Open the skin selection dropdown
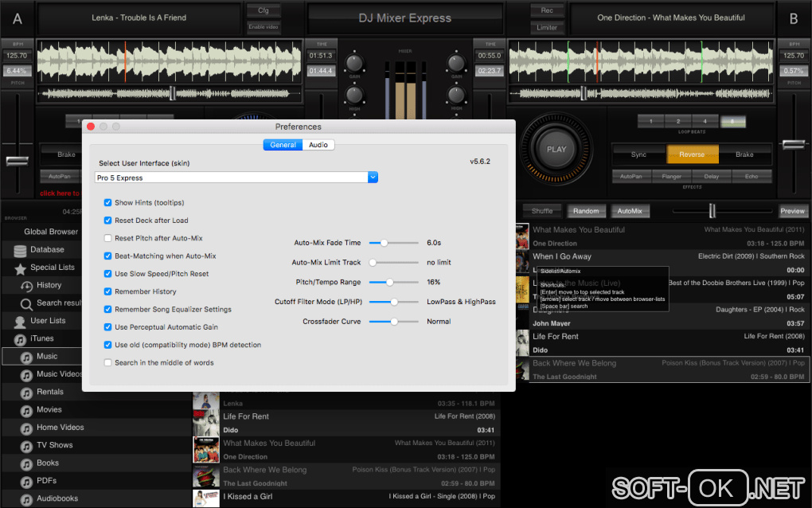Image resolution: width=812 pixels, height=508 pixels. pos(236,178)
